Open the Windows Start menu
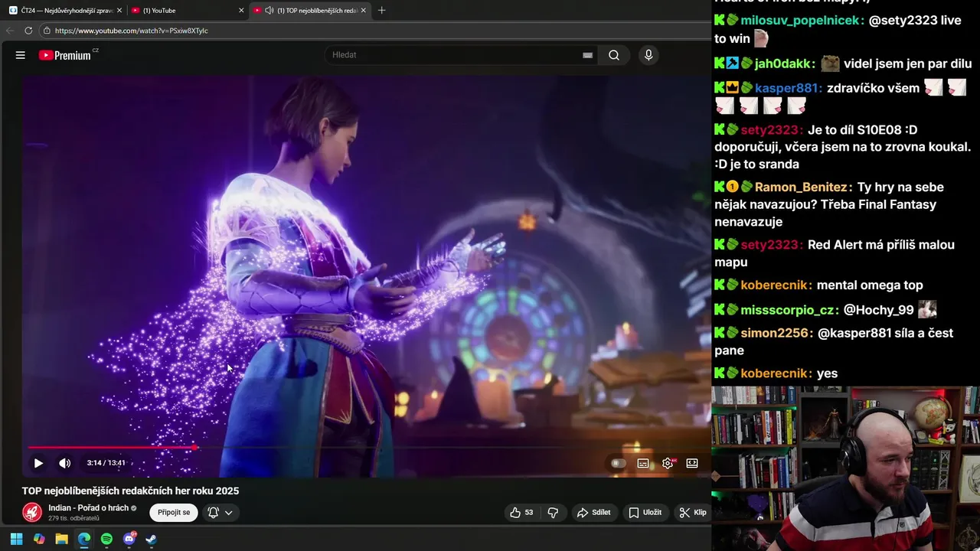 click(16, 539)
